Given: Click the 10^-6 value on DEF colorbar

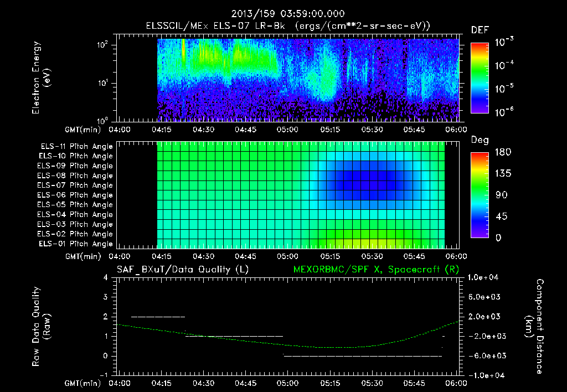Looking at the screenshot, I should click(x=504, y=112).
